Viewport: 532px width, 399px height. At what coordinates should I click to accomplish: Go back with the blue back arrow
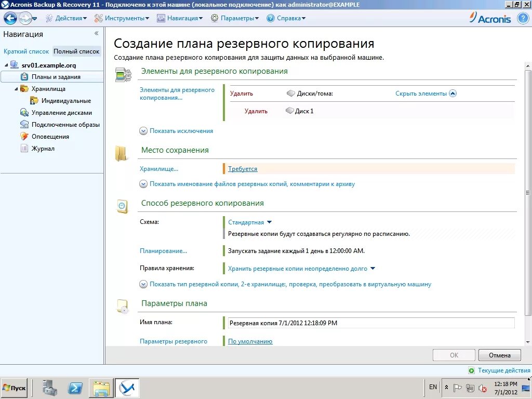click(x=10, y=18)
